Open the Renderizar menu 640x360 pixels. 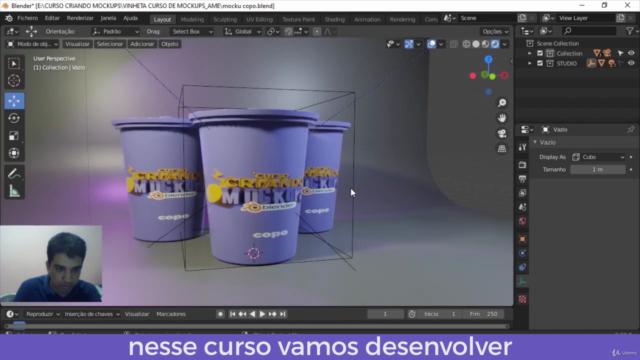(80, 18)
